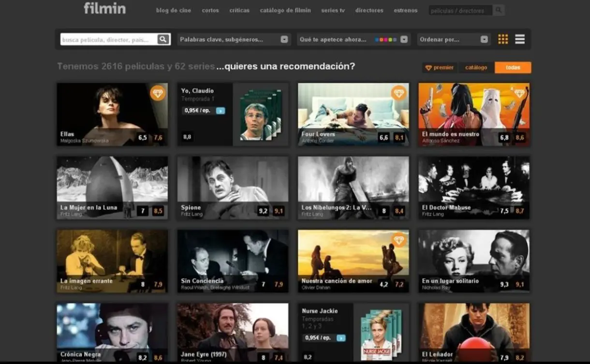Screen dimensions: 590x364
Task: Open estrenos menu item
Action: click(x=405, y=10)
